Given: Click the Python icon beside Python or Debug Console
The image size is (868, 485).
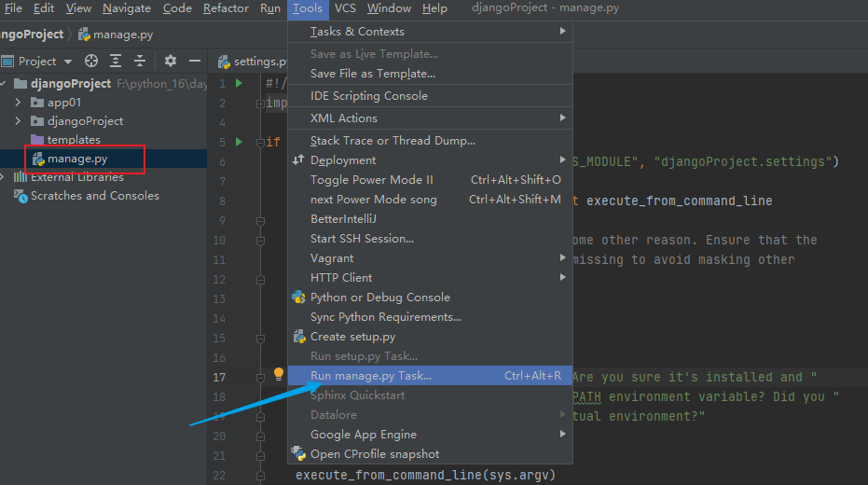Looking at the screenshot, I should (299, 298).
